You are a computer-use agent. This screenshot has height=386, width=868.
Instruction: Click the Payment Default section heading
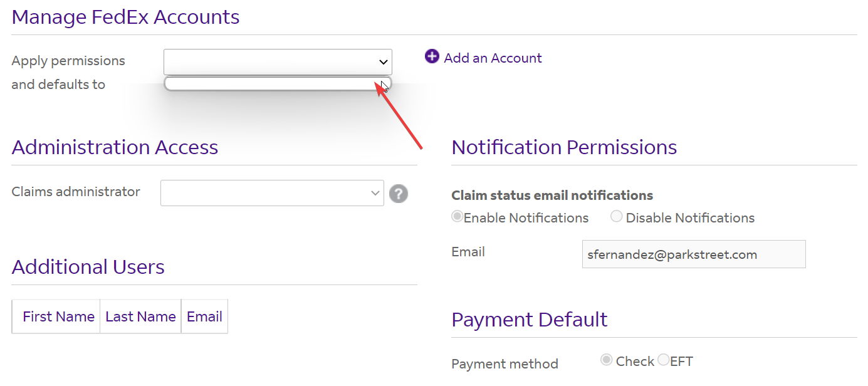pyautogui.click(x=530, y=320)
